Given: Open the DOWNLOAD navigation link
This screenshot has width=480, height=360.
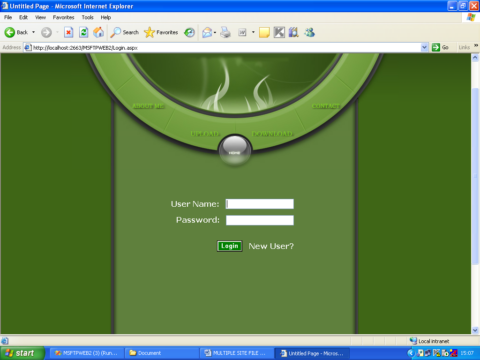Looking at the screenshot, I should pyautogui.click(x=273, y=134).
